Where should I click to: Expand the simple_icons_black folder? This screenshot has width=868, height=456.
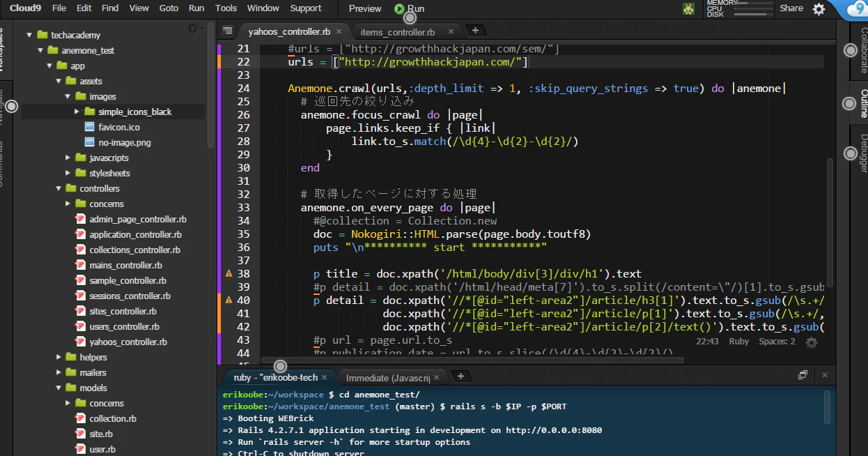coord(77,112)
